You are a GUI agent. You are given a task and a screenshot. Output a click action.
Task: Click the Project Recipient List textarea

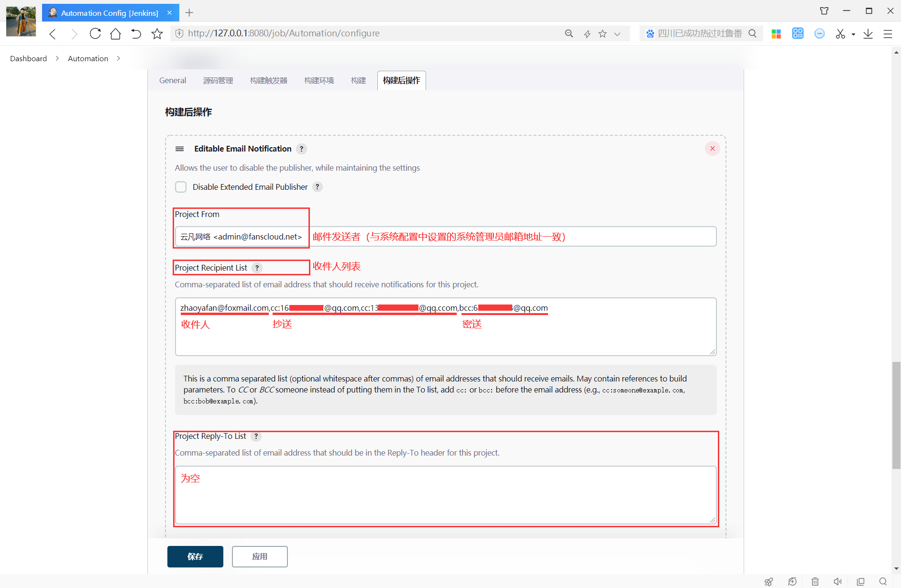446,327
